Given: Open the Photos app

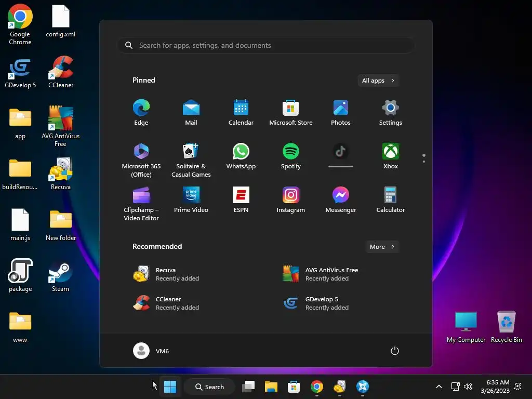Looking at the screenshot, I should (341, 113).
